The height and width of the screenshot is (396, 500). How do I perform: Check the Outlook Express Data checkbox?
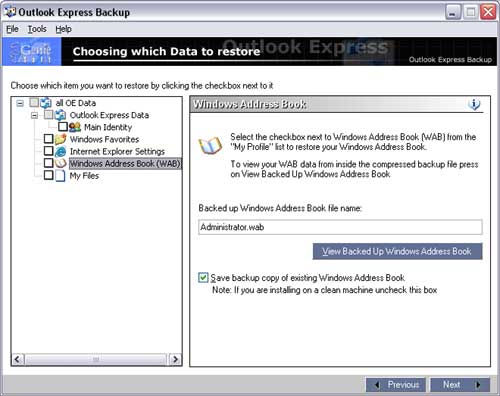click(x=49, y=115)
